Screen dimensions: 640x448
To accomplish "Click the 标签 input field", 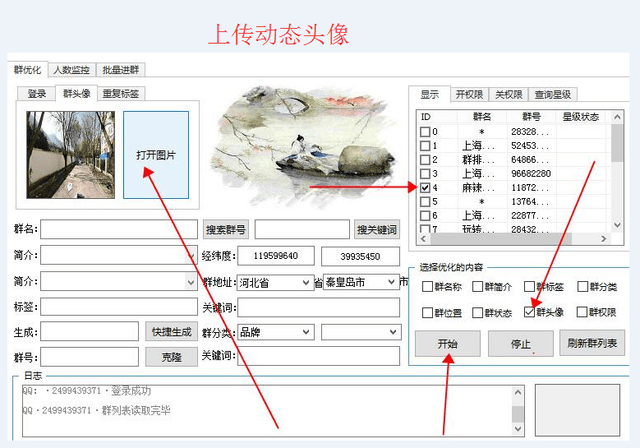I will (x=119, y=307).
